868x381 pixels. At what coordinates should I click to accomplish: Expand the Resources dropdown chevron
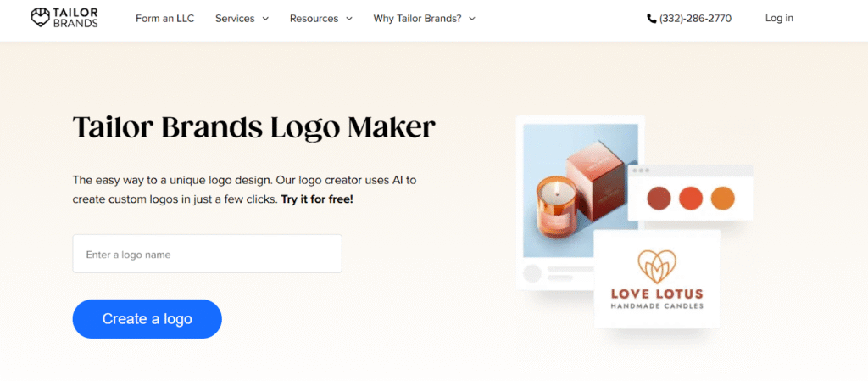point(348,19)
